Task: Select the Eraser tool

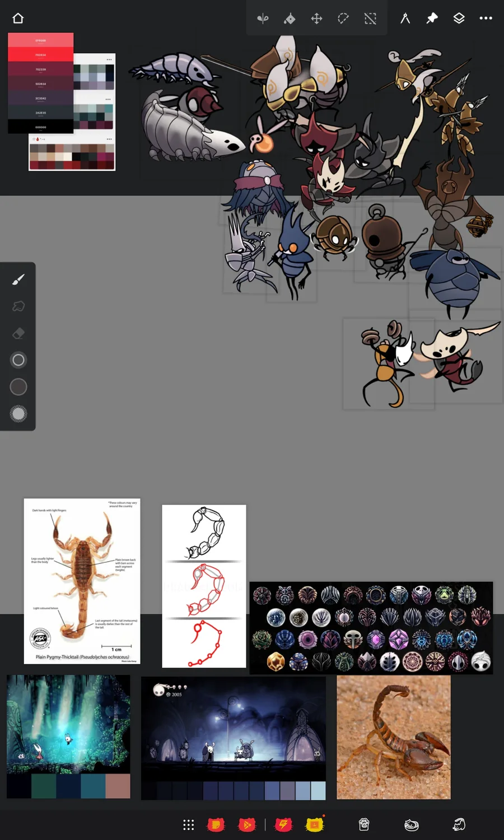Action: pos(18,333)
